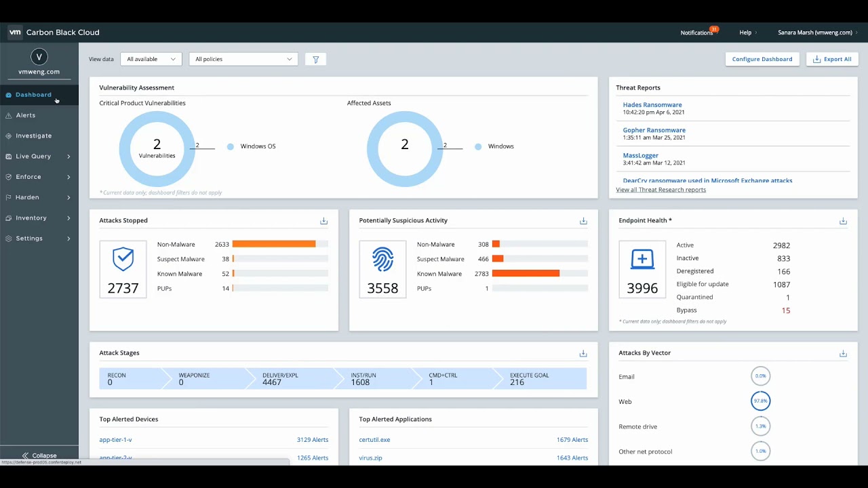
Task: Click the Dashboard sidebar icon
Action: (x=8, y=95)
